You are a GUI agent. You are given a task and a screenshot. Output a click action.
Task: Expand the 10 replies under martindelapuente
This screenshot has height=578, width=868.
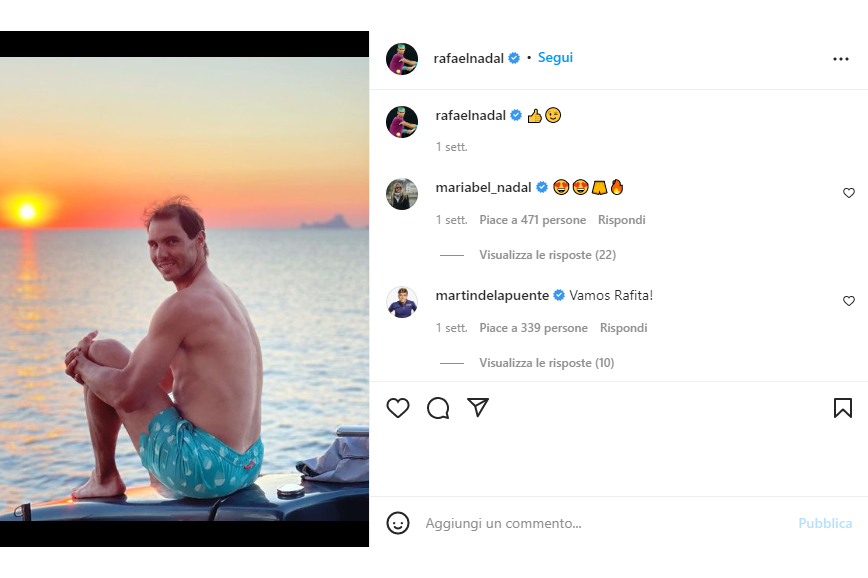(546, 363)
